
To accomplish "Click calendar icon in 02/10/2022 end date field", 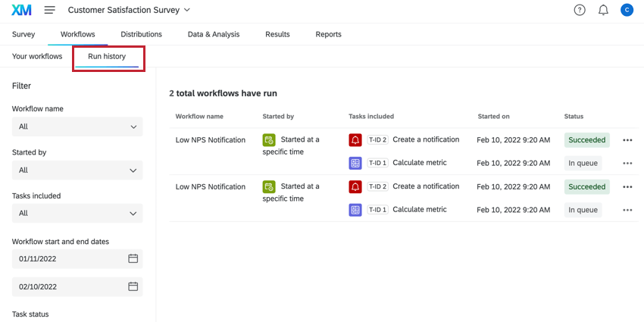I will (133, 286).
